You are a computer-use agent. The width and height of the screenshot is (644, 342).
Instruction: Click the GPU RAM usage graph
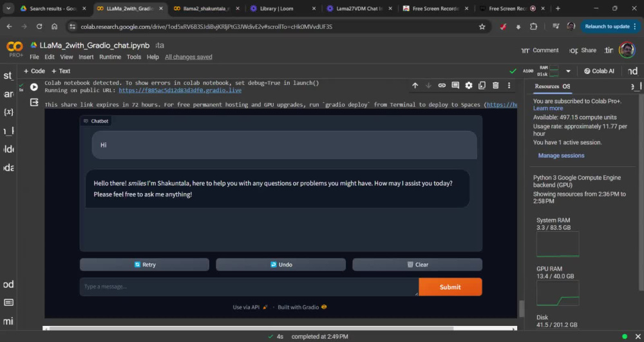point(558,293)
